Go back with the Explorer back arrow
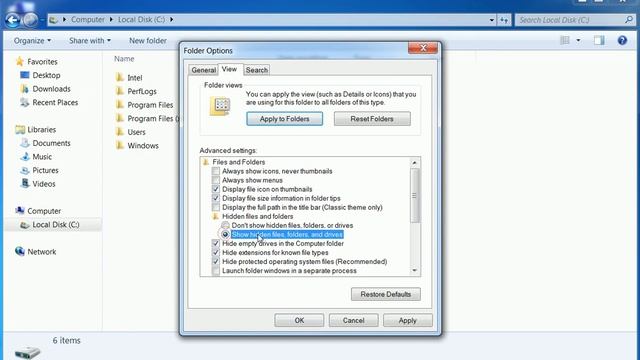This screenshot has width=640, height=360. pyautogui.click(x=12, y=20)
